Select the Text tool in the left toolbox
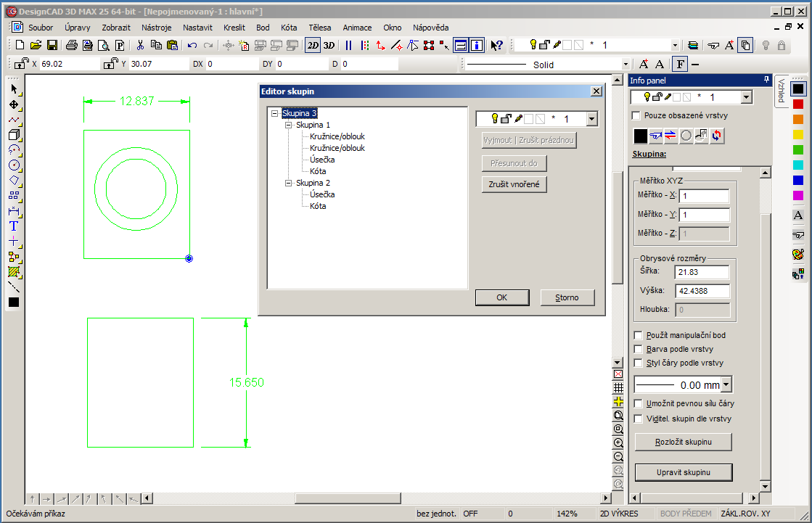The width and height of the screenshot is (812, 523). click(x=14, y=226)
